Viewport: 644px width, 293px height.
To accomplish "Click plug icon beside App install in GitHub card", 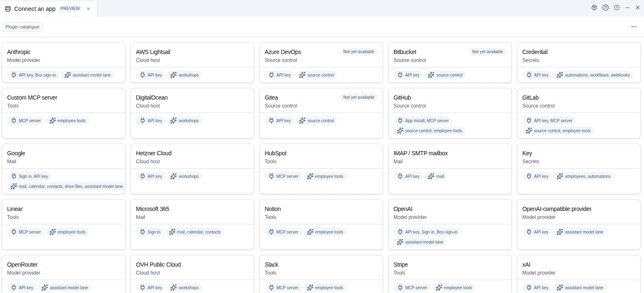I will 400,121.
